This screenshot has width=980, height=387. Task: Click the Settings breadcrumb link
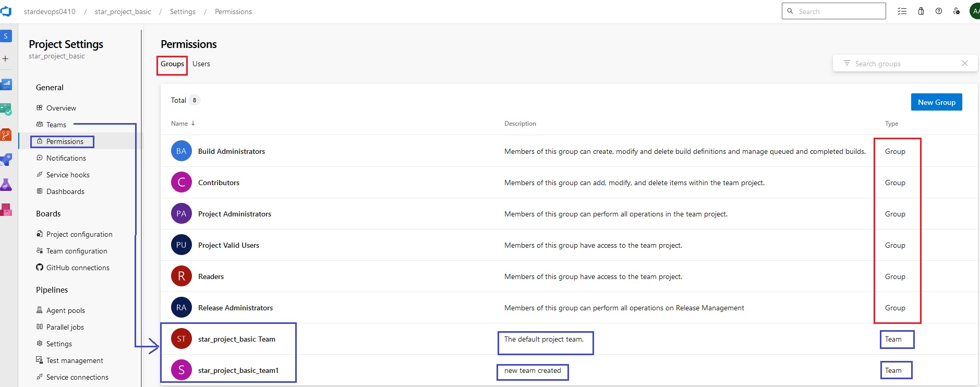click(x=183, y=11)
